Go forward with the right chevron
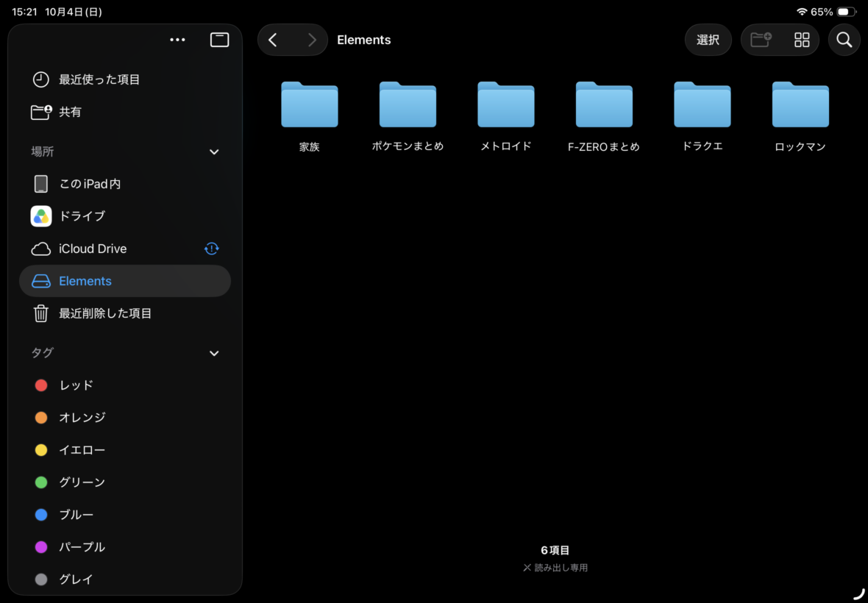 pos(312,40)
